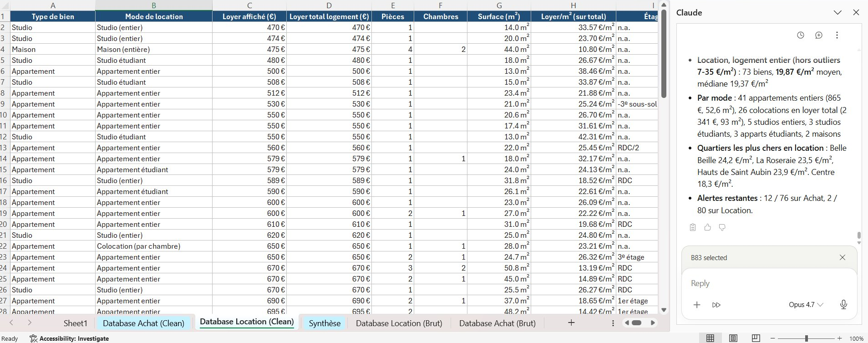This screenshot has width=868, height=343.
Task: Click the 'Loyer affiché (€)' header cell
Action: [x=249, y=16]
